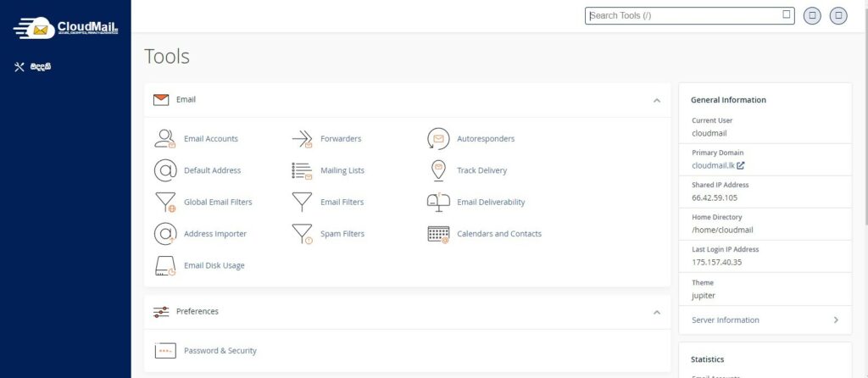Expand Server Information arrow
Image resolution: width=868 pixels, height=378 pixels.
click(x=836, y=320)
